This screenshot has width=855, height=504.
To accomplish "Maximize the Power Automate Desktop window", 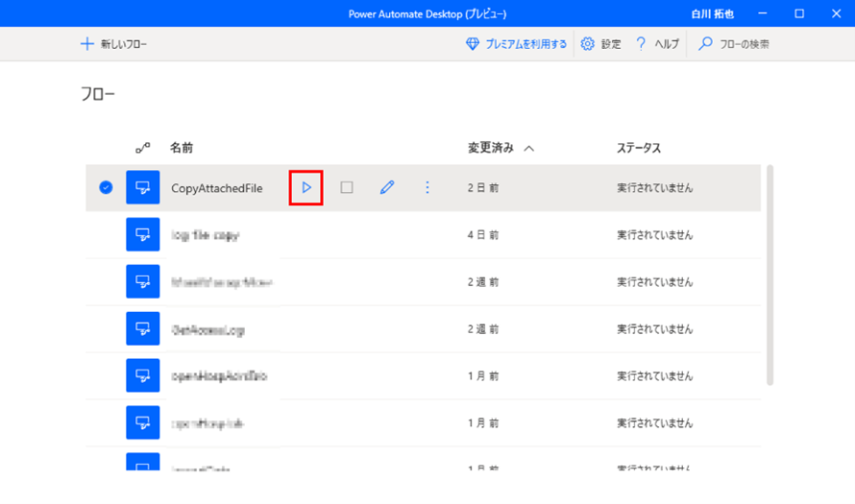I will (x=799, y=13).
